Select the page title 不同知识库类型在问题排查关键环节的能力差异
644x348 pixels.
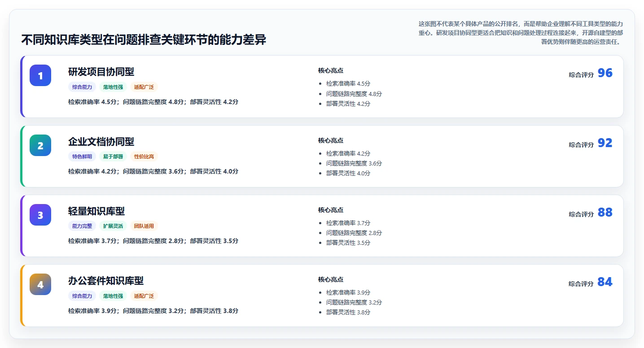coord(144,40)
